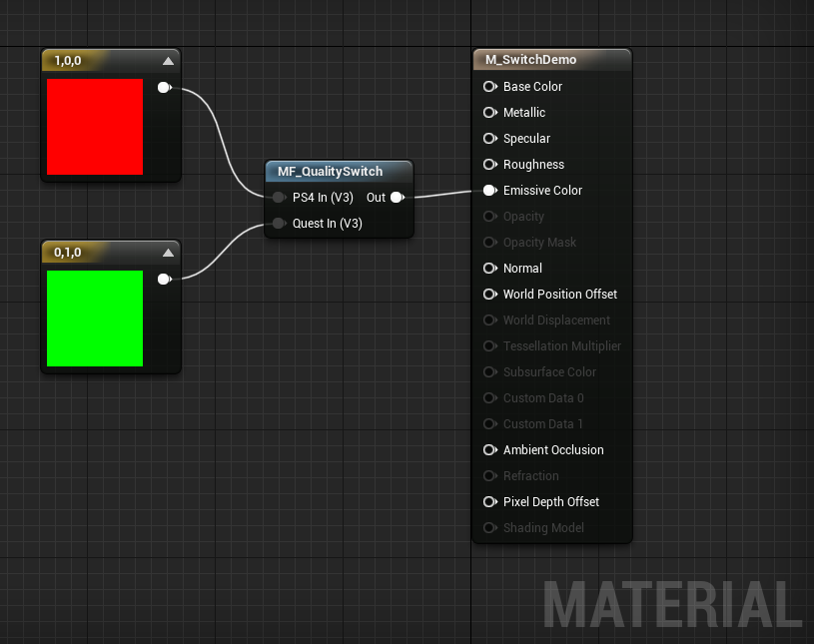Screen dimensions: 814x644
Task: Click the Base Color input pin
Action: click(489, 87)
